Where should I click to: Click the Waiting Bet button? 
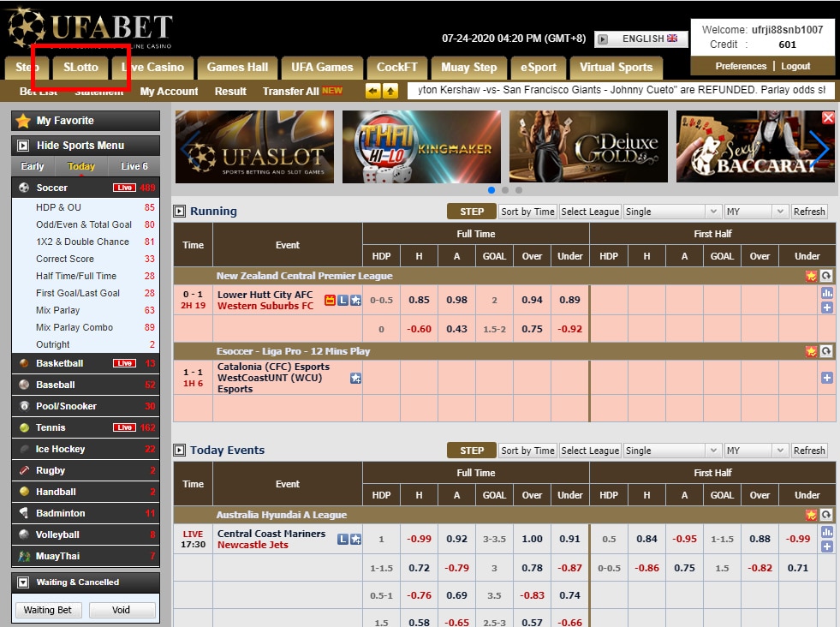pos(48,610)
